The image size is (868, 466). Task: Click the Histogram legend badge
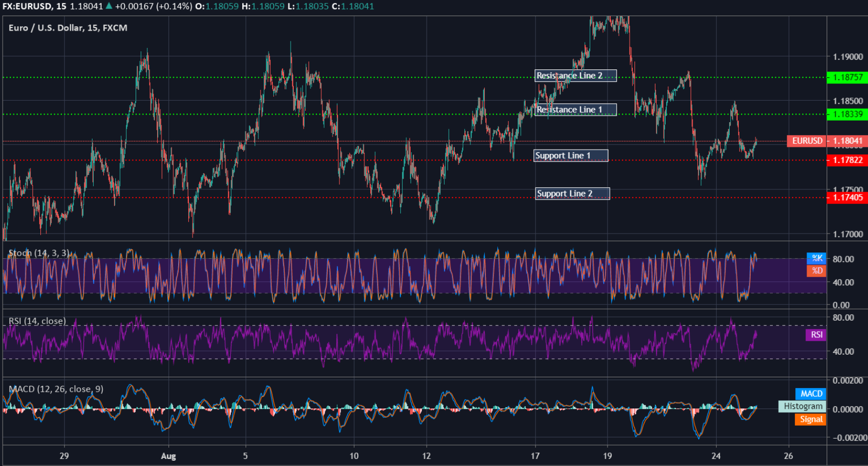click(x=802, y=406)
